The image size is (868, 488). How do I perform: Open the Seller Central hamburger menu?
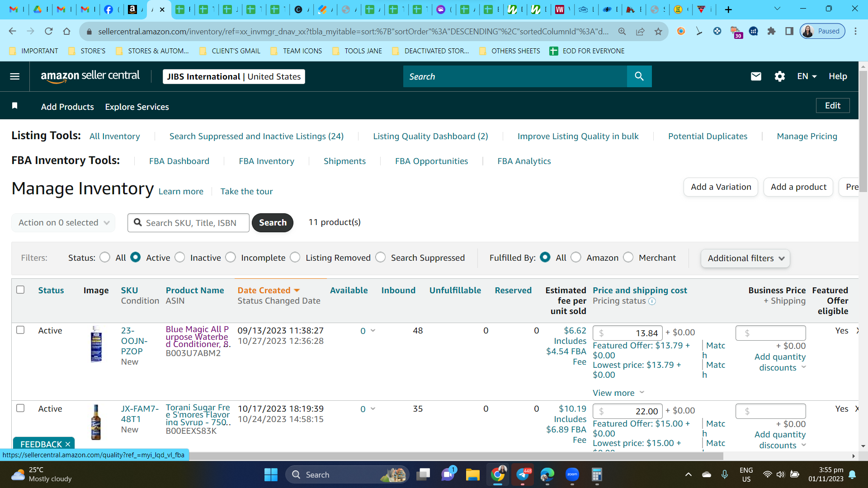14,76
